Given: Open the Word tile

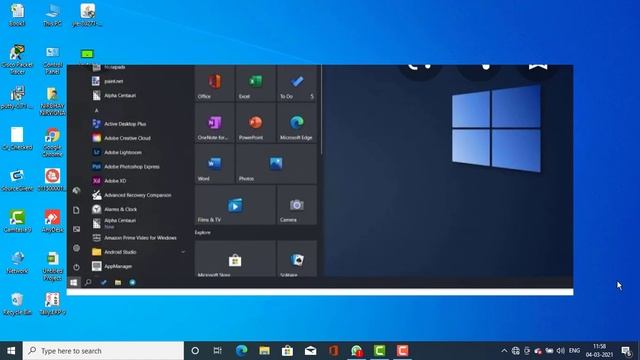Looking at the screenshot, I should pos(215,164).
